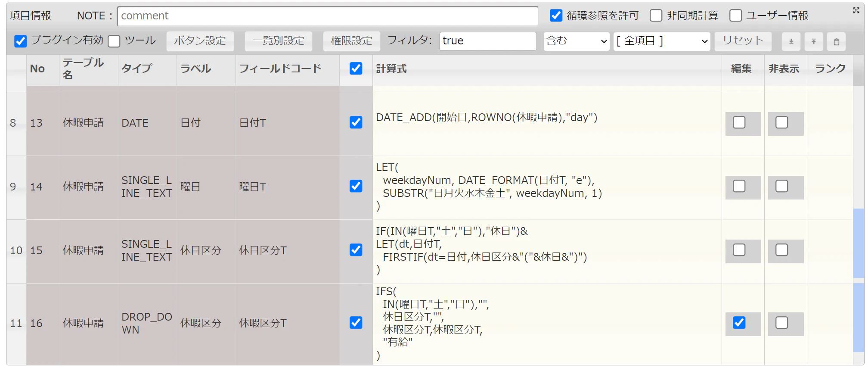Click the フィルタ text field containing true
Viewport: 868px width, 371px height.
point(488,41)
